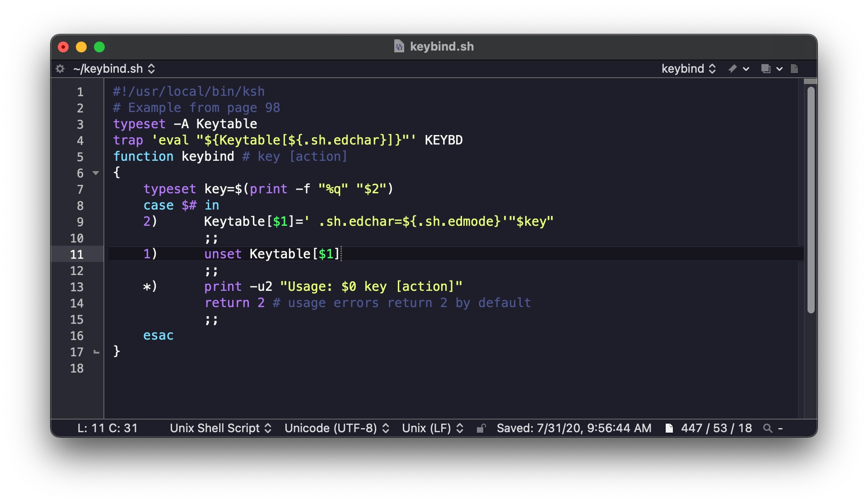Collapse the fold triangle at line 6
The width and height of the screenshot is (868, 504).
point(96,173)
